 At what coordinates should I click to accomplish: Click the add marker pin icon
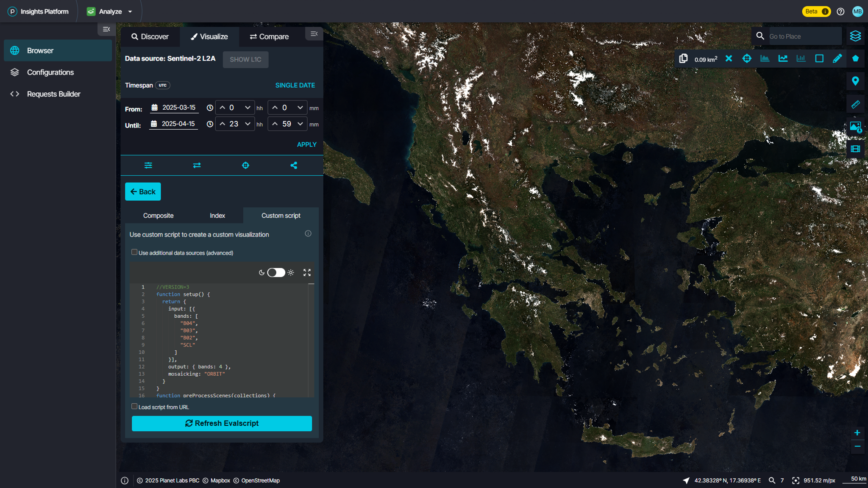coord(855,81)
